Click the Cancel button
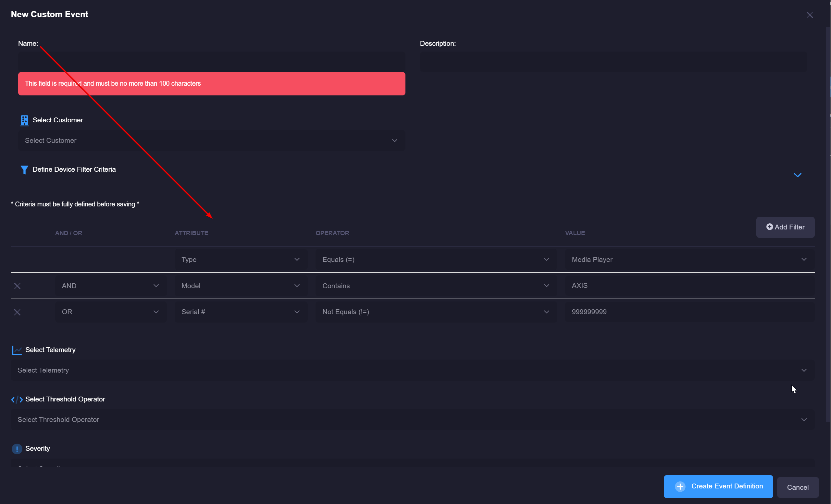831x504 pixels. click(x=798, y=487)
